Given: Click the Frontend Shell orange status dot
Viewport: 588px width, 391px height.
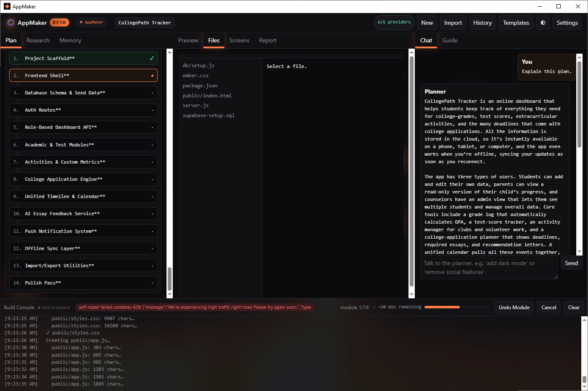Looking at the screenshot, I should [x=152, y=76].
